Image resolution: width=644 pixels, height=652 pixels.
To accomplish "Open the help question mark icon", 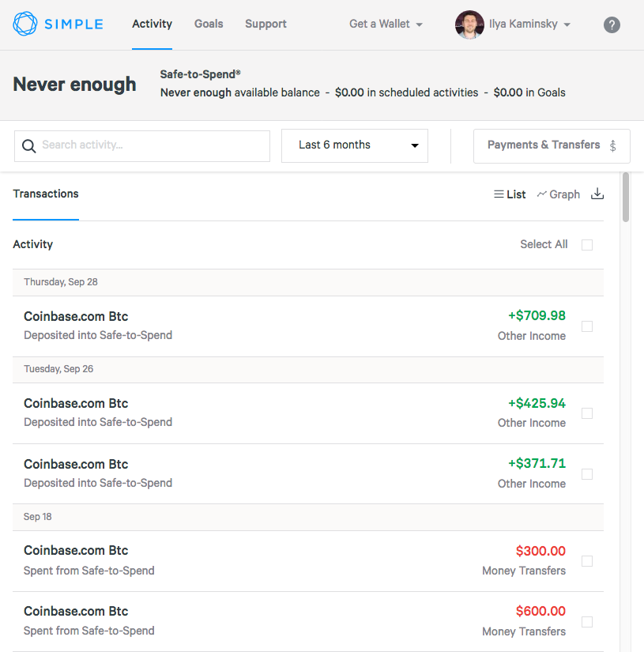I will [x=612, y=25].
